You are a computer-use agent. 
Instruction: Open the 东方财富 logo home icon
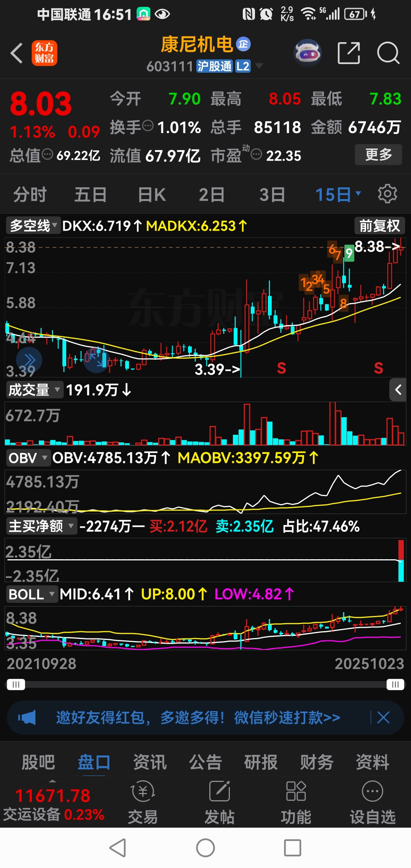pos(44,53)
